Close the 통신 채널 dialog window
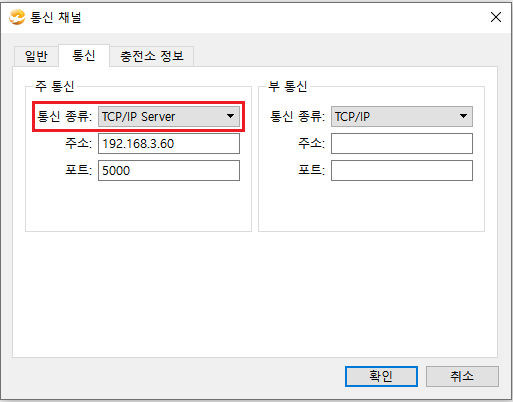 [x=496, y=17]
